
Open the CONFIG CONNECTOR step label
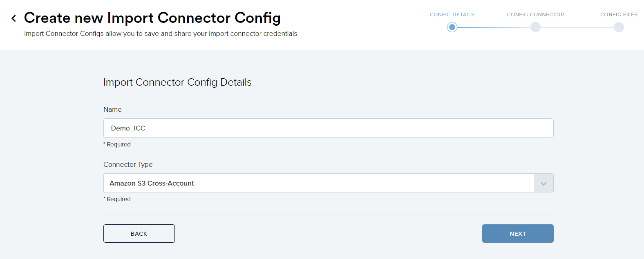point(535,14)
